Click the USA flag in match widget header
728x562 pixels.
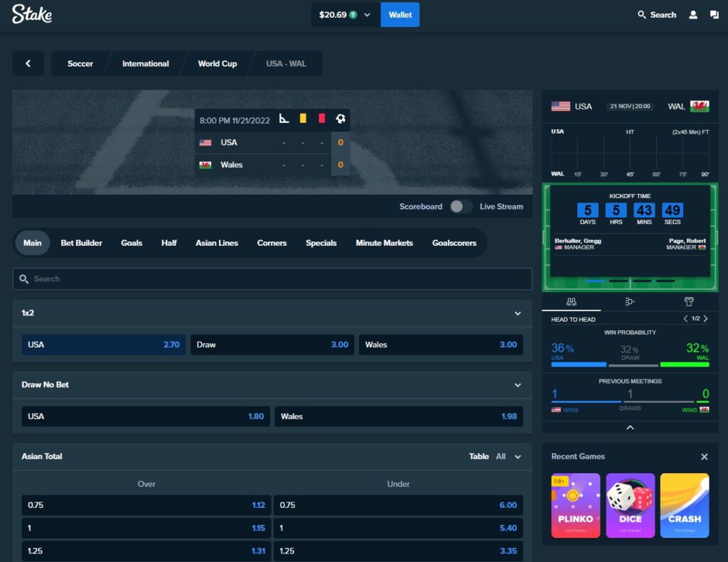[560, 107]
